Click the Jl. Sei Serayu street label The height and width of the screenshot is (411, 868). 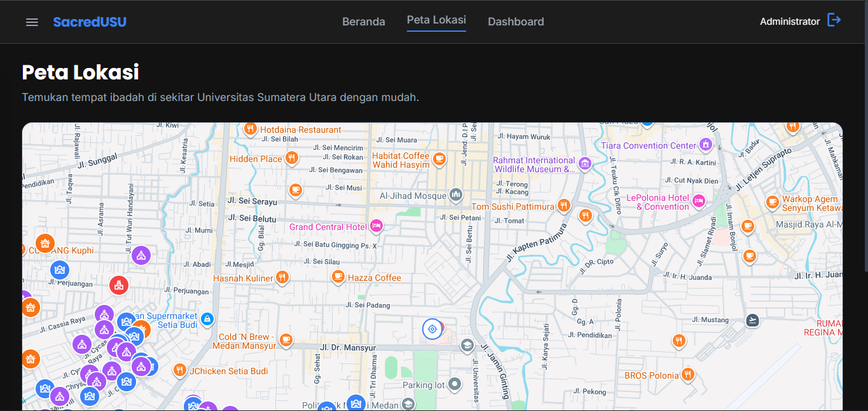coord(252,202)
